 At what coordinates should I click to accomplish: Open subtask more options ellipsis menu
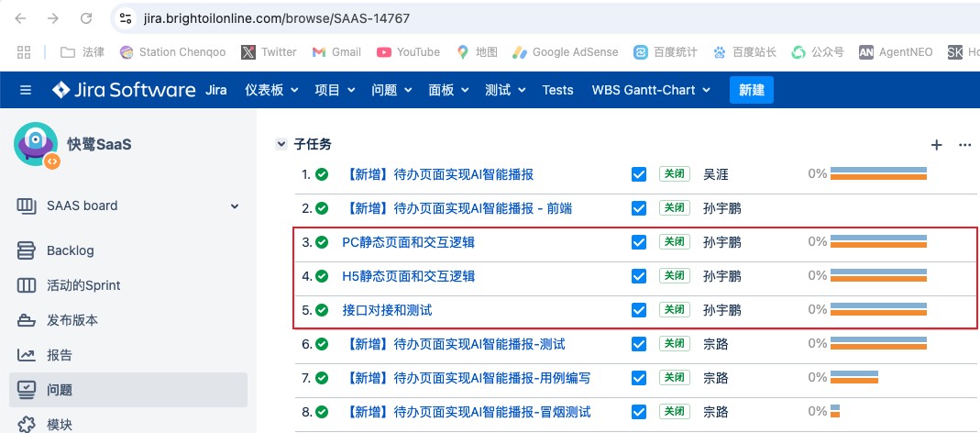[x=964, y=145]
